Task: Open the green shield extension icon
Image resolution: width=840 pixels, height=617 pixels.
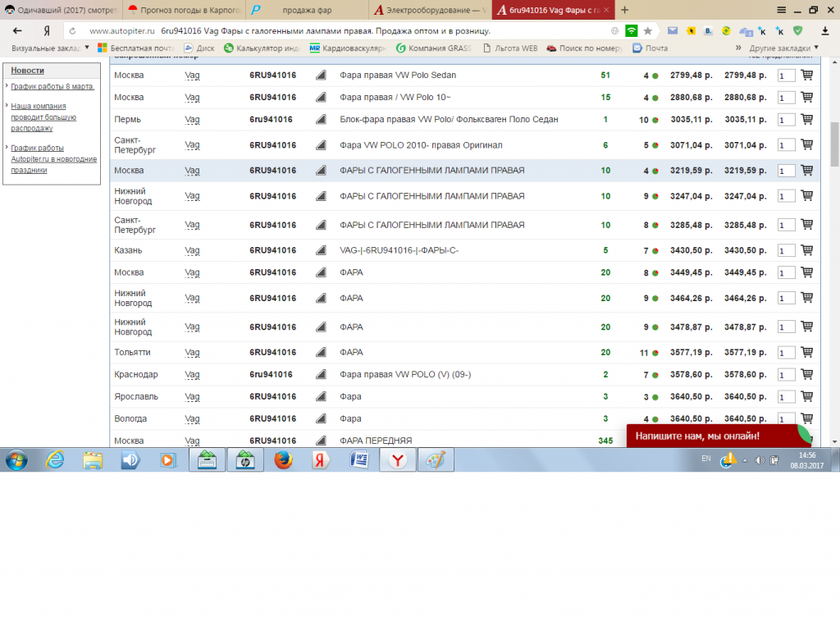Action: click(x=797, y=31)
